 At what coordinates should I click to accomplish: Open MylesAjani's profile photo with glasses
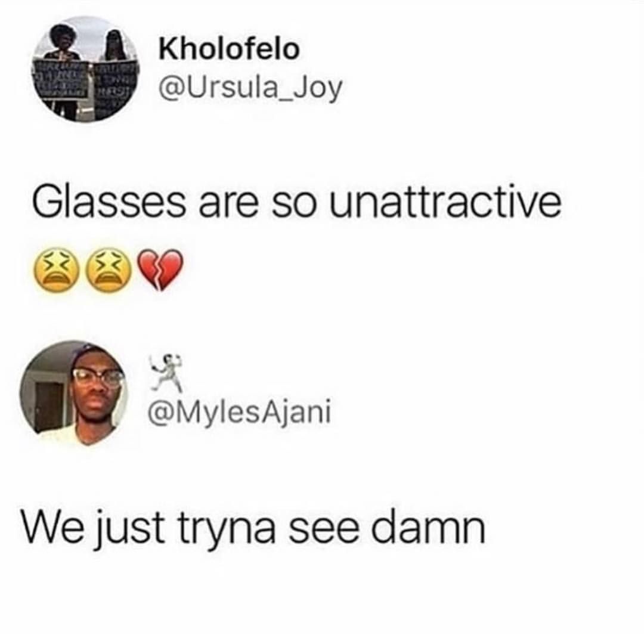[74, 394]
